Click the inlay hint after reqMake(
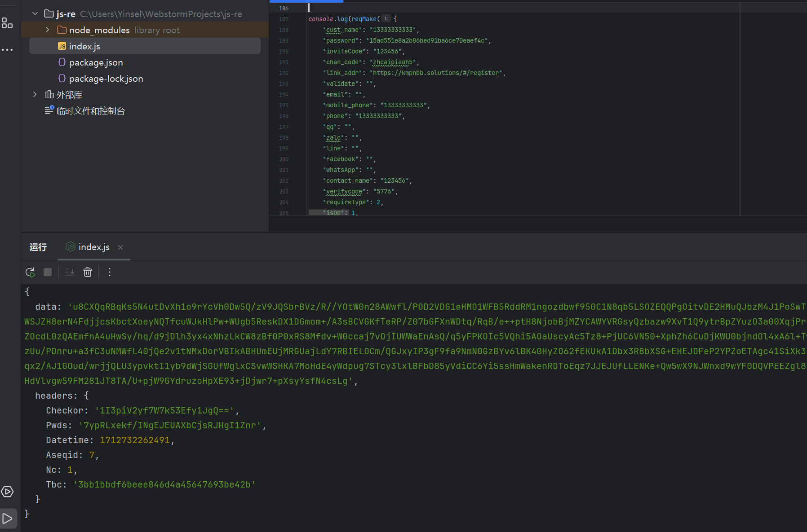The image size is (807, 532). 386,19
